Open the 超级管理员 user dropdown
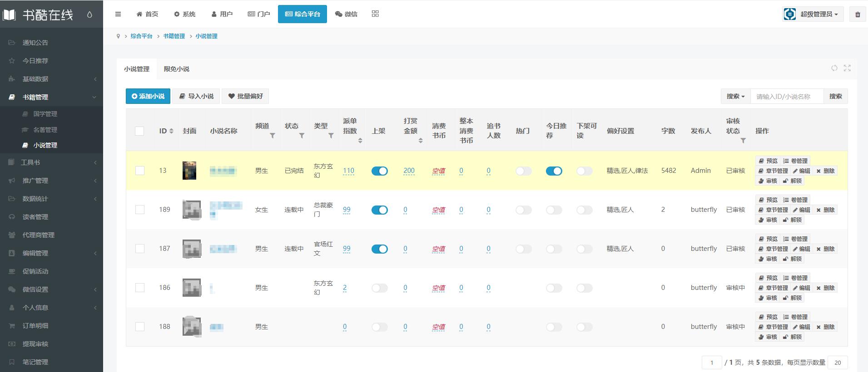This screenshot has width=868, height=372. click(813, 14)
